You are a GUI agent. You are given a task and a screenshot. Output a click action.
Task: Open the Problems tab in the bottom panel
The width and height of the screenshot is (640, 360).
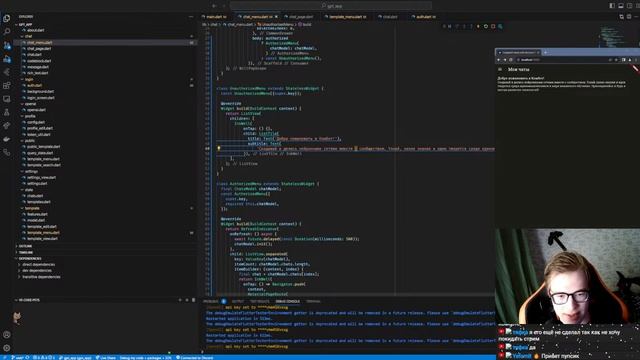[211, 301]
